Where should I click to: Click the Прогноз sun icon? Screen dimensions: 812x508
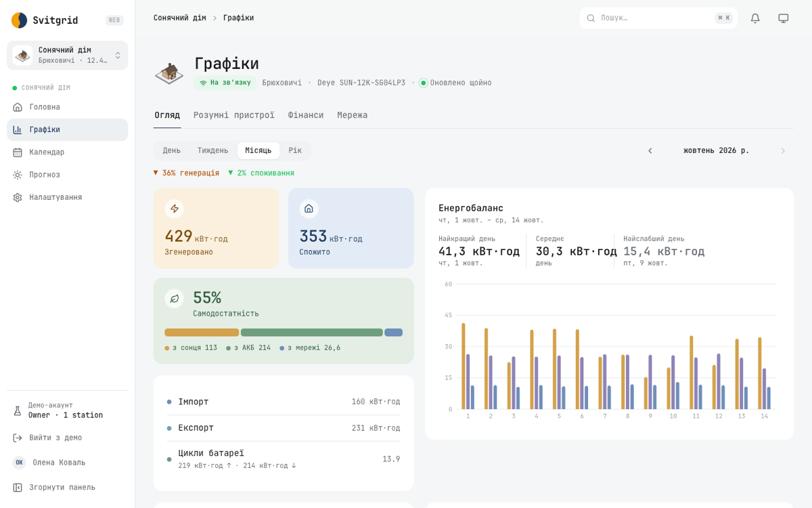18,175
